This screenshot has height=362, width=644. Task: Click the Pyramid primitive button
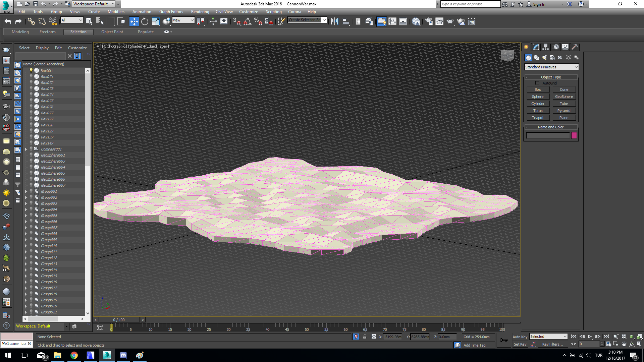(564, 111)
